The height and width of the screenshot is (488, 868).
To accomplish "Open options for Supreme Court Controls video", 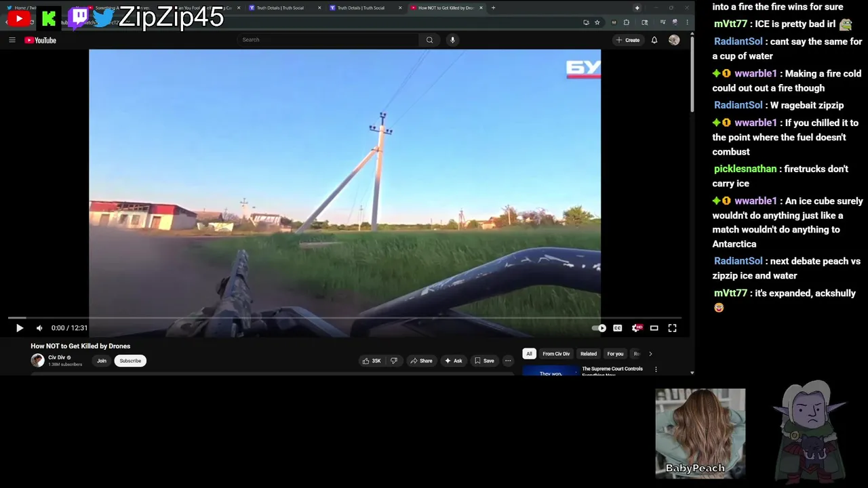I will tap(656, 369).
